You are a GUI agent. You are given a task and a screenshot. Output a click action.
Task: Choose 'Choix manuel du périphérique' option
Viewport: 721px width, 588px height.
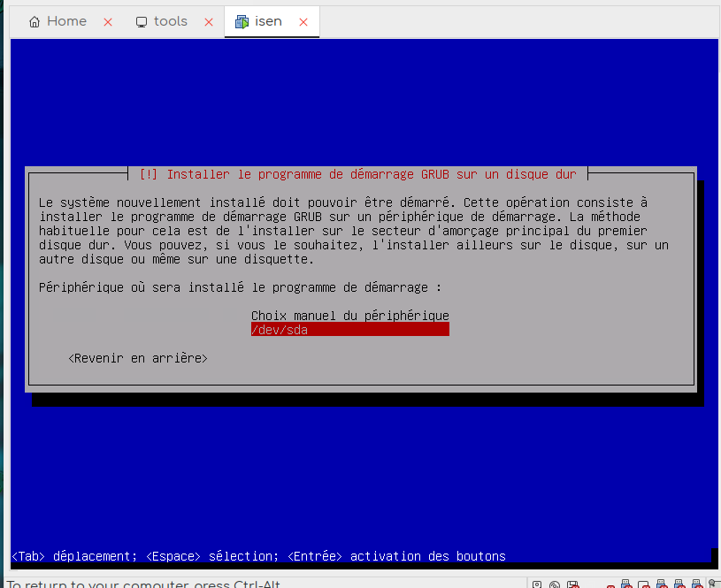pos(349,316)
